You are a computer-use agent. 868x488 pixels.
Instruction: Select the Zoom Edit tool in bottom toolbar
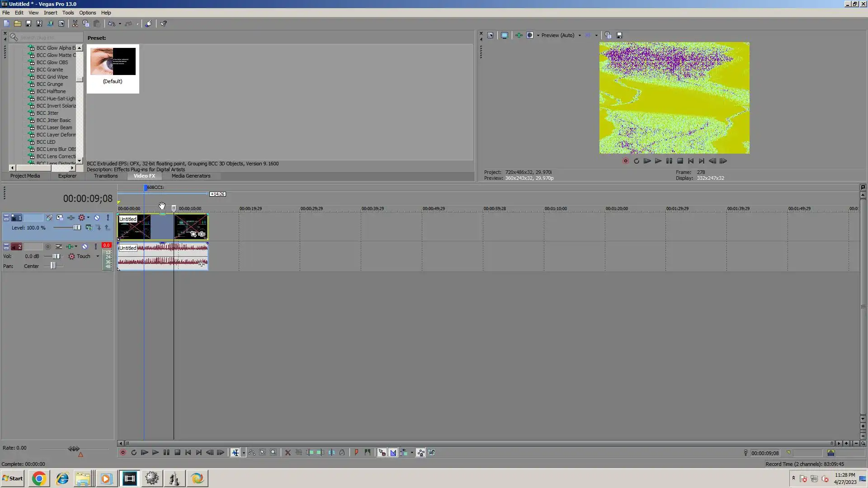(274, 453)
